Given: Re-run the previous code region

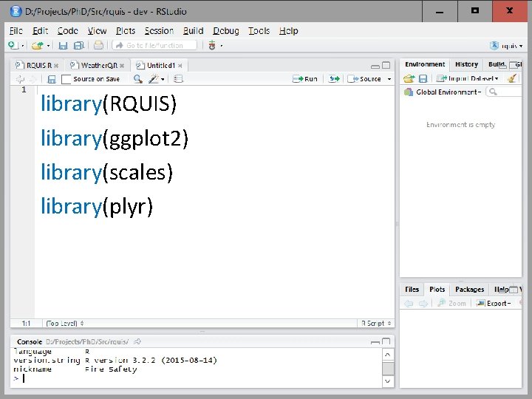Looking at the screenshot, I should 334,79.
